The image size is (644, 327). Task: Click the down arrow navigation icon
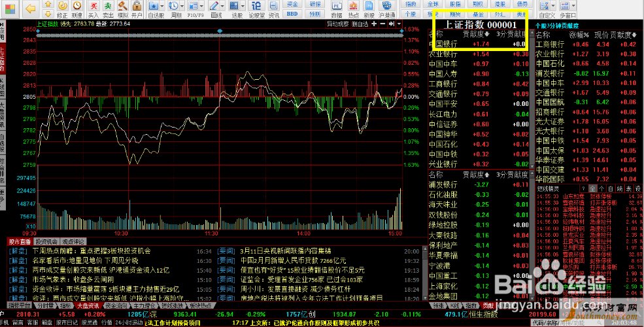(48, 14)
